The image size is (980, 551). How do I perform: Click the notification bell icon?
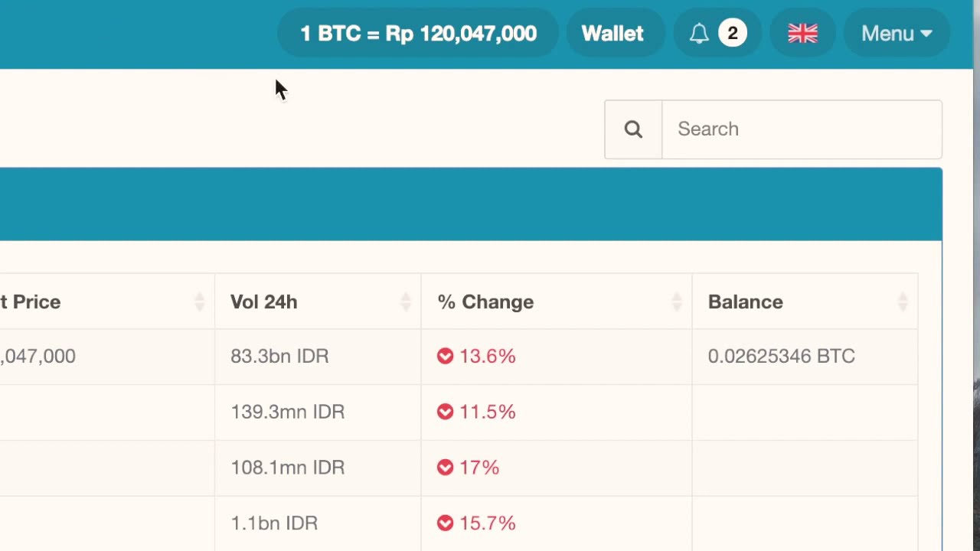[699, 34]
